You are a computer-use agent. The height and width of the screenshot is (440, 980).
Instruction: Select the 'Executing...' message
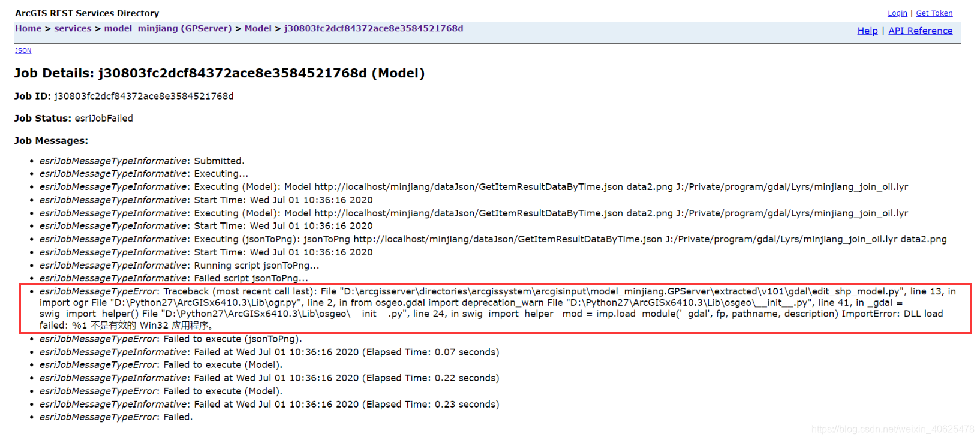(144, 174)
